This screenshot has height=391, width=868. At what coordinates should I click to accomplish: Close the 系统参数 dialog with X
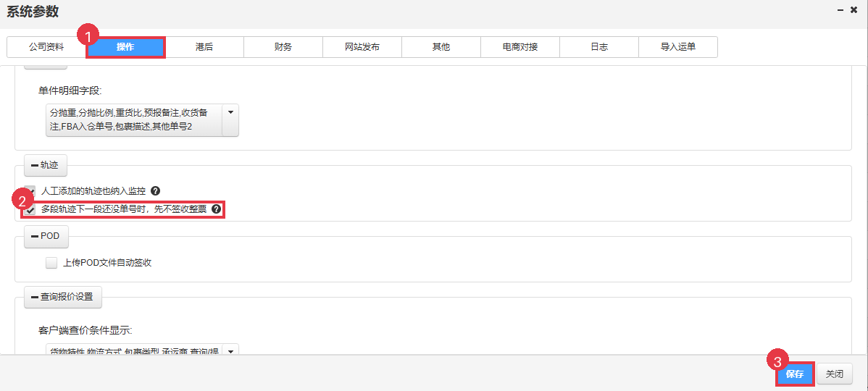tap(854, 10)
